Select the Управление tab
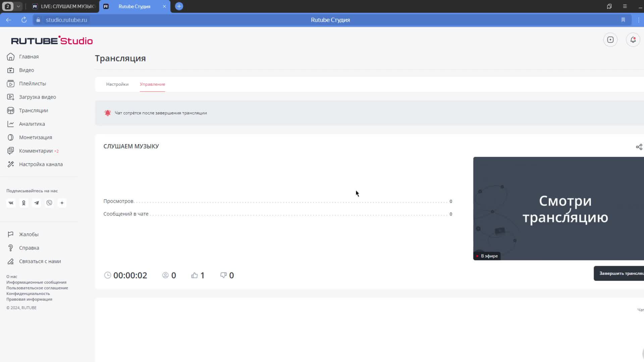 [152, 84]
